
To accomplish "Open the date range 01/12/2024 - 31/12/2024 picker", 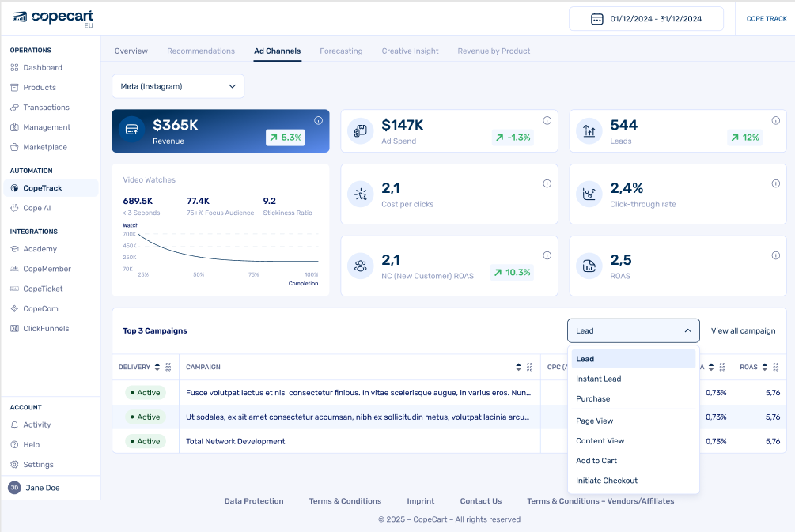I will pos(646,19).
